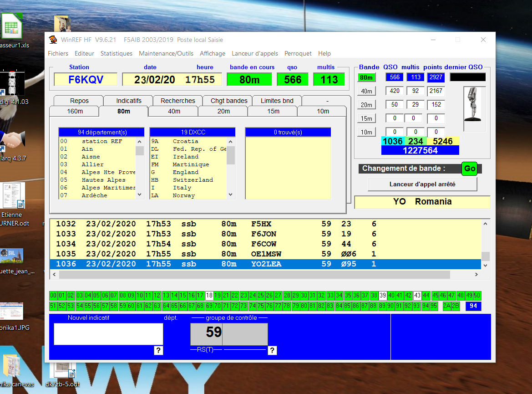Click the Lanceur d'appel arrêté button
Viewport: 532px width, 394px height.
[422, 184]
